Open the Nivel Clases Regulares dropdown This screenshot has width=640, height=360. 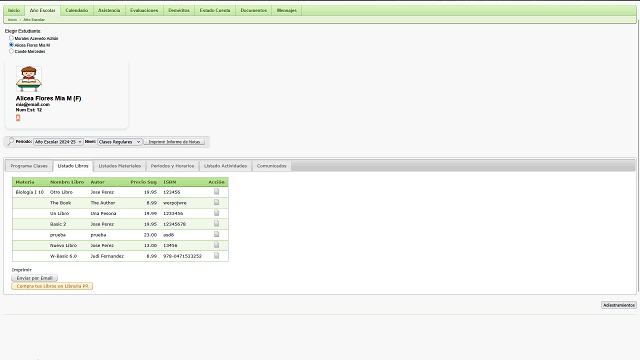tap(120, 142)
